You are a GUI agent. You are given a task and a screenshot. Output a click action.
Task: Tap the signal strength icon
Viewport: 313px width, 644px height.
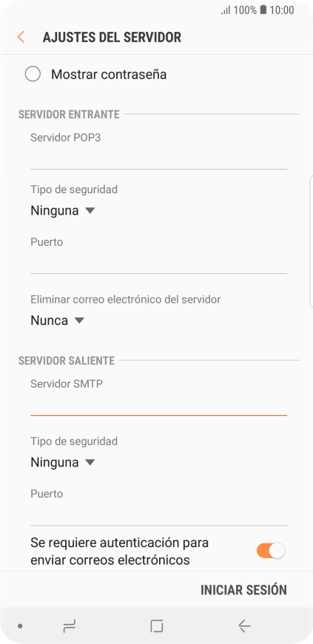click(x=226, y=10)
